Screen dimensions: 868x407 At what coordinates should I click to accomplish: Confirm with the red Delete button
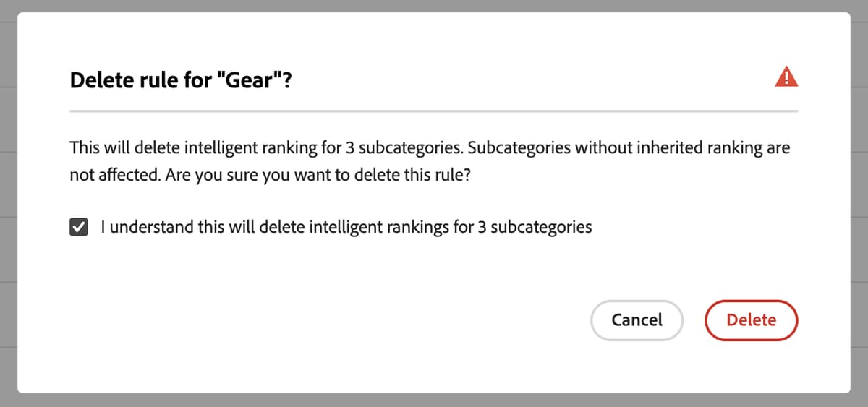click(x=751, y=320)
